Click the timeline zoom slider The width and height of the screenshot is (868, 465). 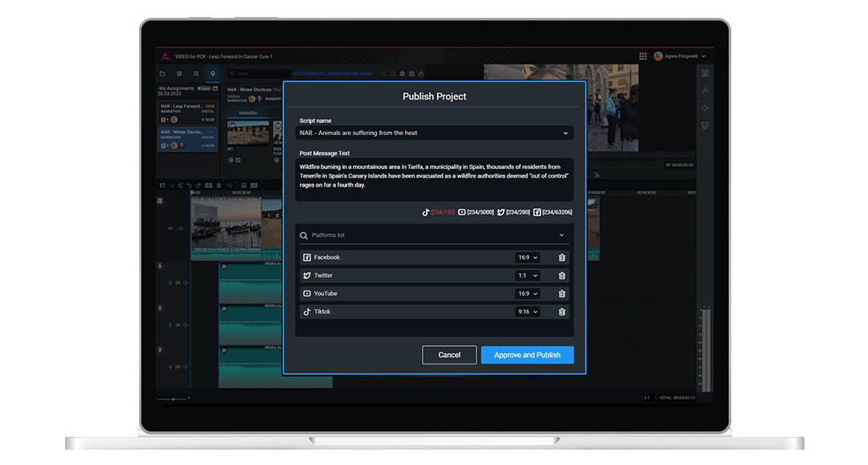[x=173, y=398]
